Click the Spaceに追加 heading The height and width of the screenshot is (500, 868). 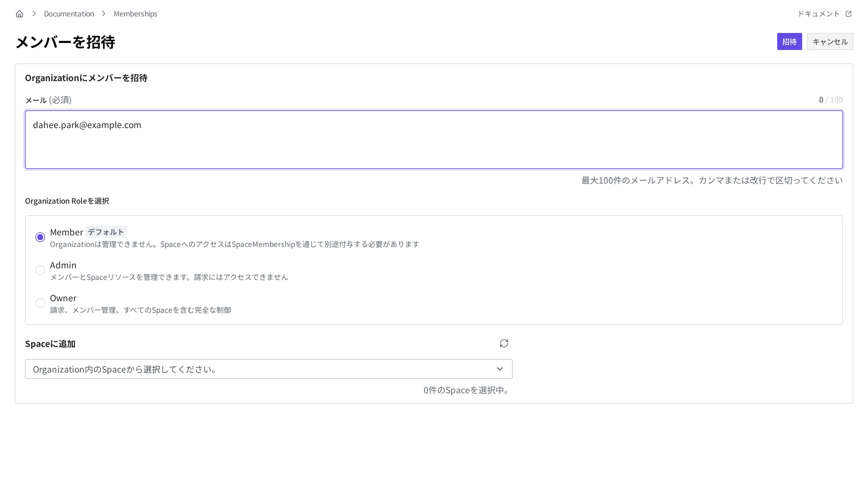[50, 344]
